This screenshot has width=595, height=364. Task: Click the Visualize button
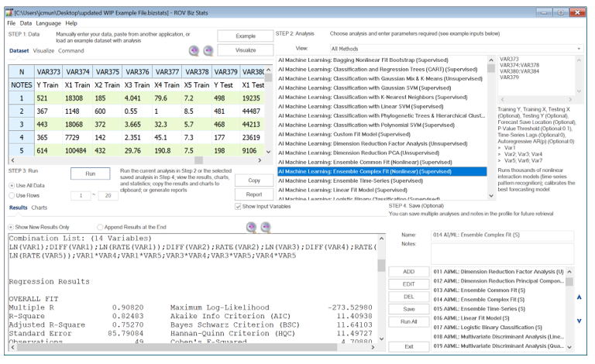pos(246,50)
